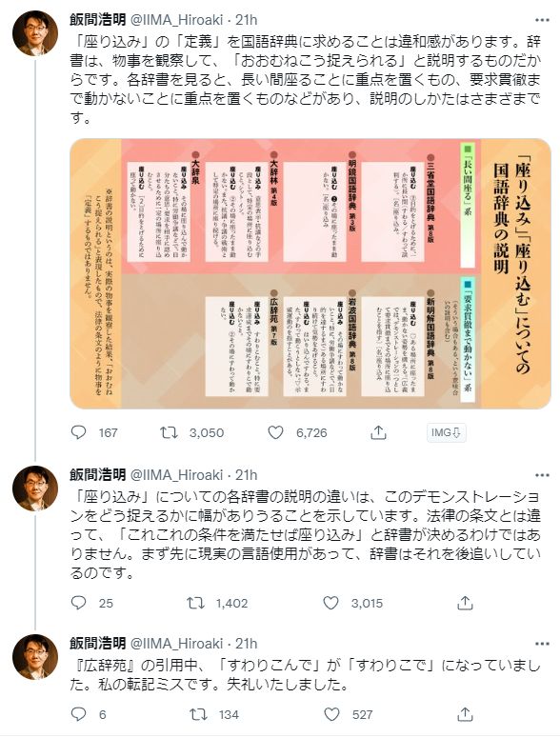Open the more options menu of second tweet
560x738 pixels.
tap(542, 475)
